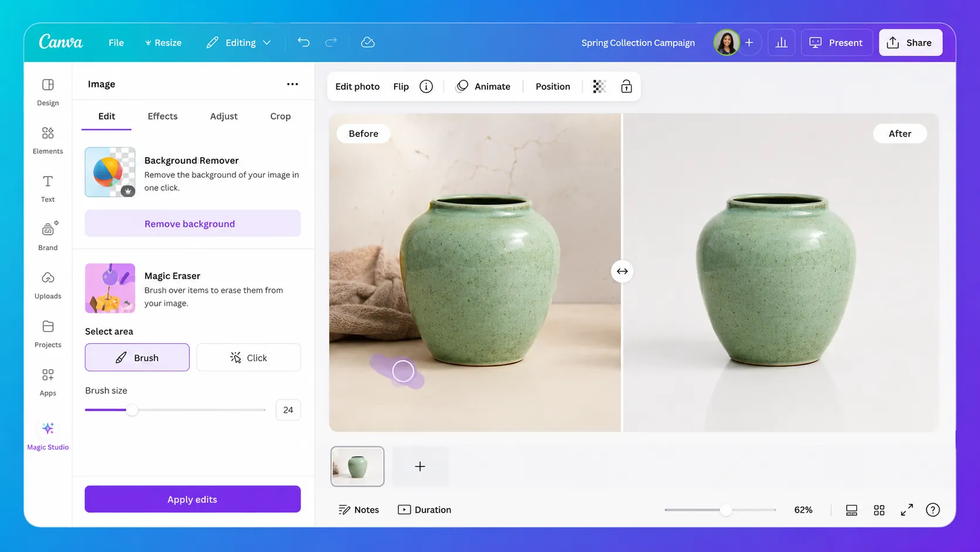Image resolution: width=980 pixels, height=552 pixels.
Task: Enter fullscreen mode
Action: pyautogui.click(x=907, y=510)
